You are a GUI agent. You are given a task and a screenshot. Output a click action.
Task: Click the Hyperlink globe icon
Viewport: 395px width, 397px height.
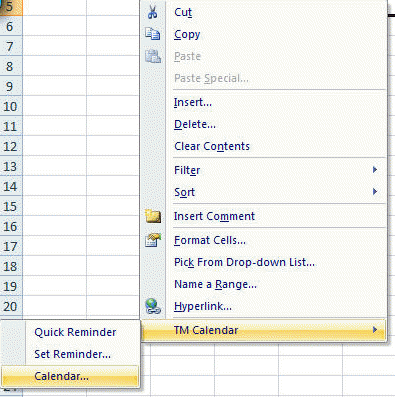point(153,306)
